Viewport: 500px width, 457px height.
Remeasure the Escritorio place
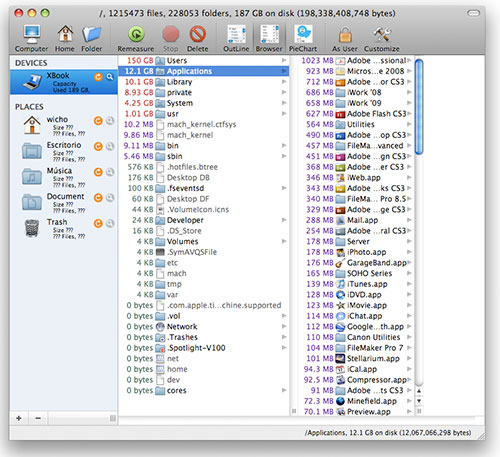tap(98, 146)
